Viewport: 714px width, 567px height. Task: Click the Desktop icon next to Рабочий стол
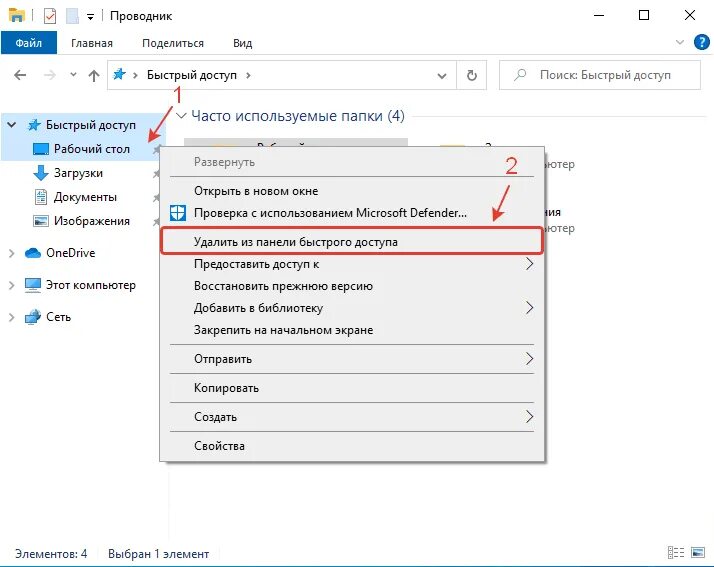click(41, 149)
